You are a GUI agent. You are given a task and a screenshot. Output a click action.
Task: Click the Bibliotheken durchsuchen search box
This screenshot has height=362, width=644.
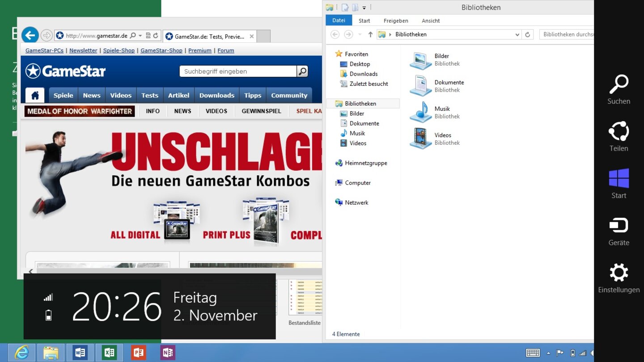[567, 34]
